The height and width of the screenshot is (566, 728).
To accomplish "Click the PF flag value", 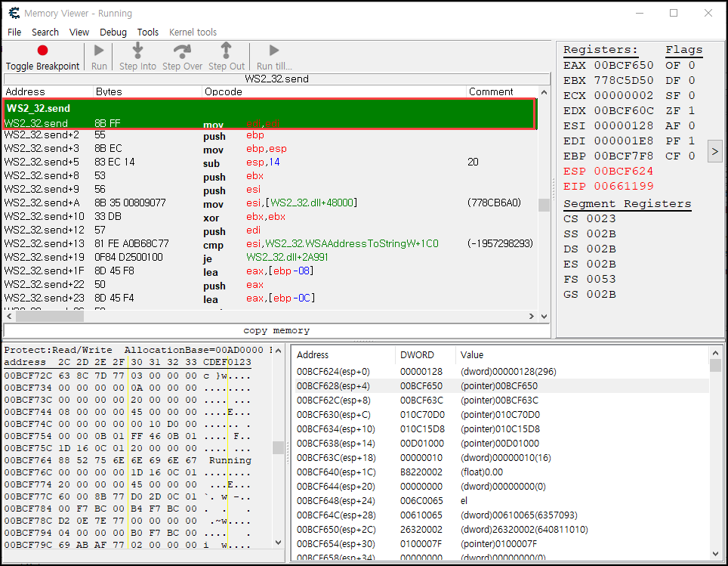I will (691, 141).
